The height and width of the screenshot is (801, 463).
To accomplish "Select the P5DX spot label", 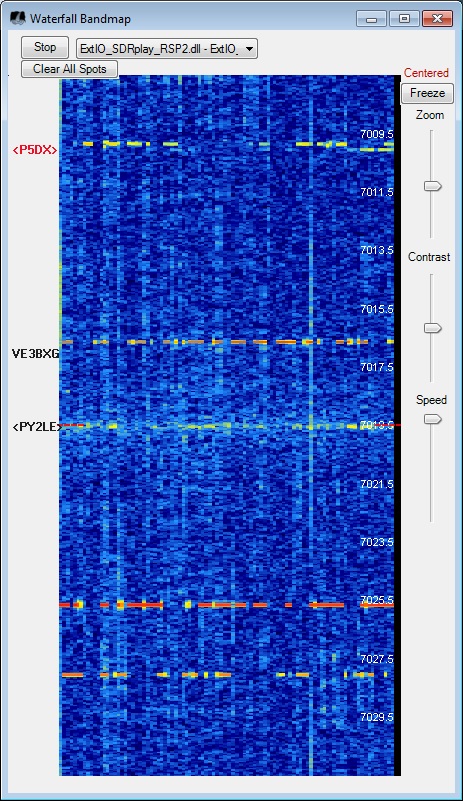I will tap(35, 150).
